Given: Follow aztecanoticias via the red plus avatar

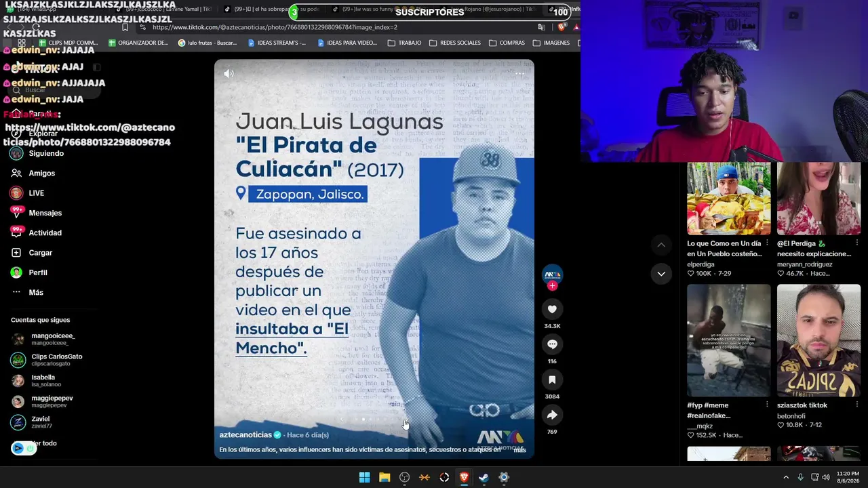Looking at the screenshot, I should click(552, 286).
